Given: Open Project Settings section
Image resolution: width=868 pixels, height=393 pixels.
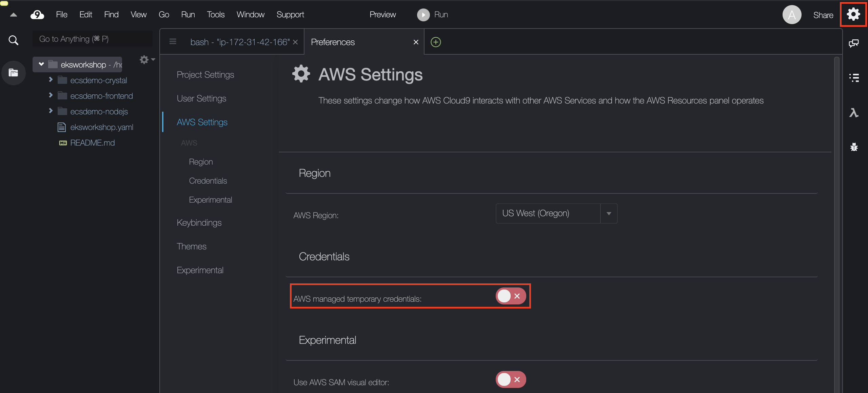Looking at the screenshot, I should tap(205, 75).
